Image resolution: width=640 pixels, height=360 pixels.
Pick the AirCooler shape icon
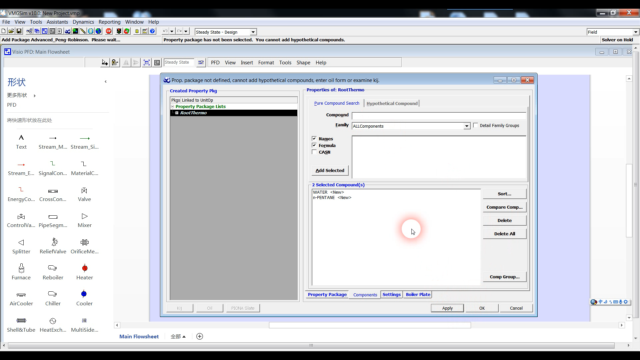21,294
